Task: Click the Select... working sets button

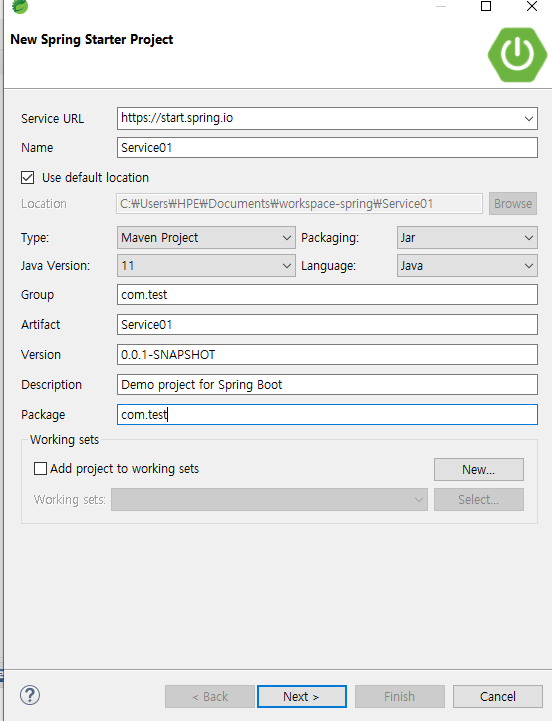Action: click(x=478, y=499)
